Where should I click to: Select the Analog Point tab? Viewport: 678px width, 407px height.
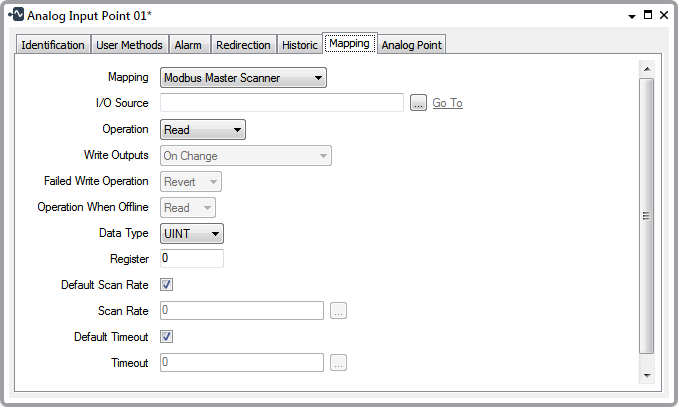pos(411,45)
